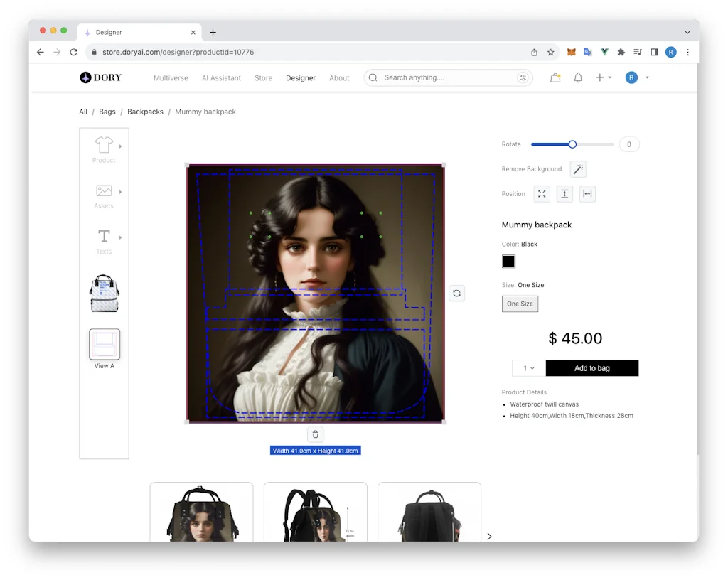The height and width of the screenshot is (580, 728).
Task: Click the trash icon below the design canvas
Action: 316,434
